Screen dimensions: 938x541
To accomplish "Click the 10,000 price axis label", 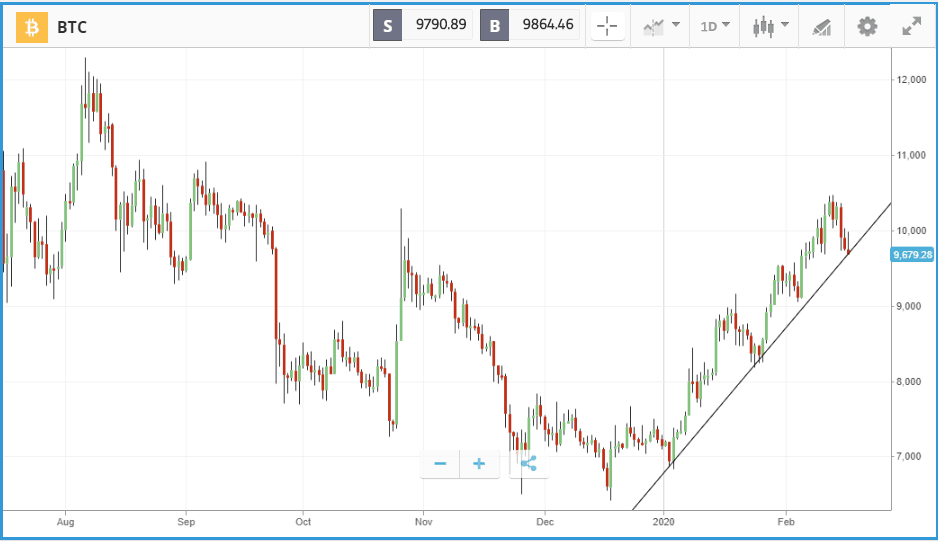I will coord(912,230).
